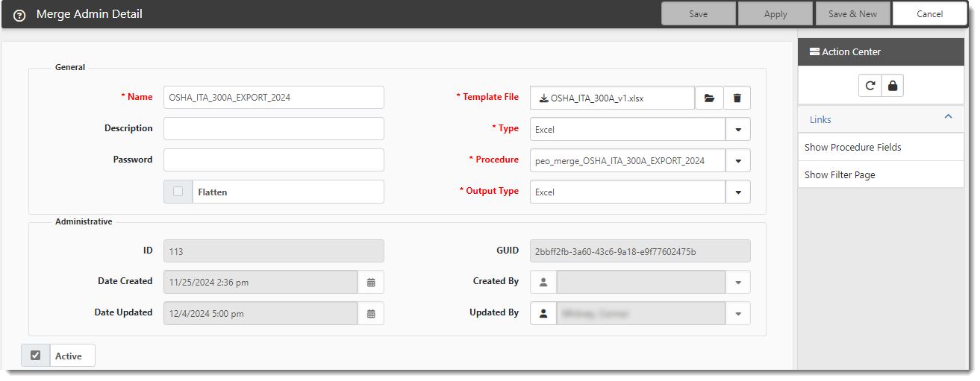The image size is (980, 381).
Task: Open the Show Filter Page link
Action: [840, 175]
